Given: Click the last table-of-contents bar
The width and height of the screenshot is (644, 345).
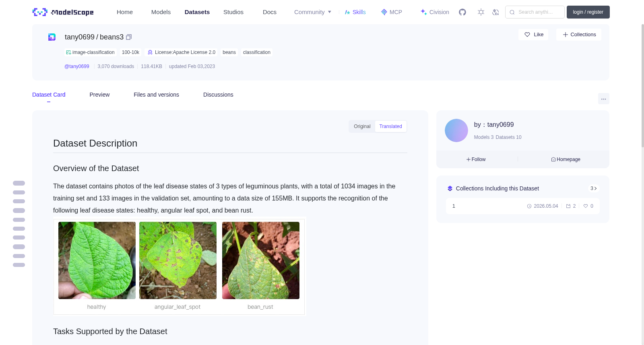Looking at the screenshot, I should (19, 265).
